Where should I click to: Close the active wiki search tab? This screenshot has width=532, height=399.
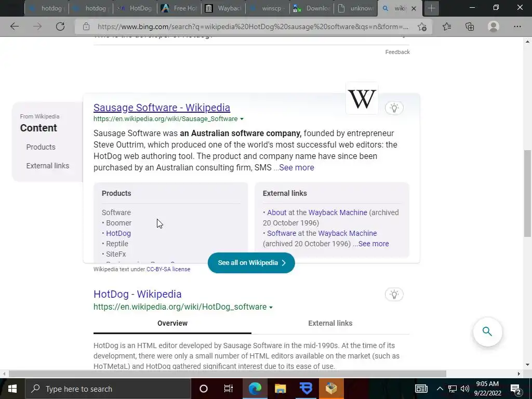point(414,8)
